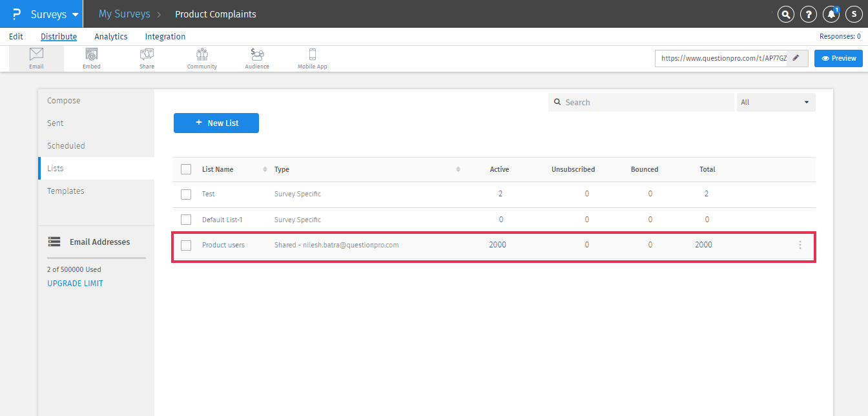The image size is (868, 416).
Task: Select the Product users list checkbox
Action: (186, 245)
